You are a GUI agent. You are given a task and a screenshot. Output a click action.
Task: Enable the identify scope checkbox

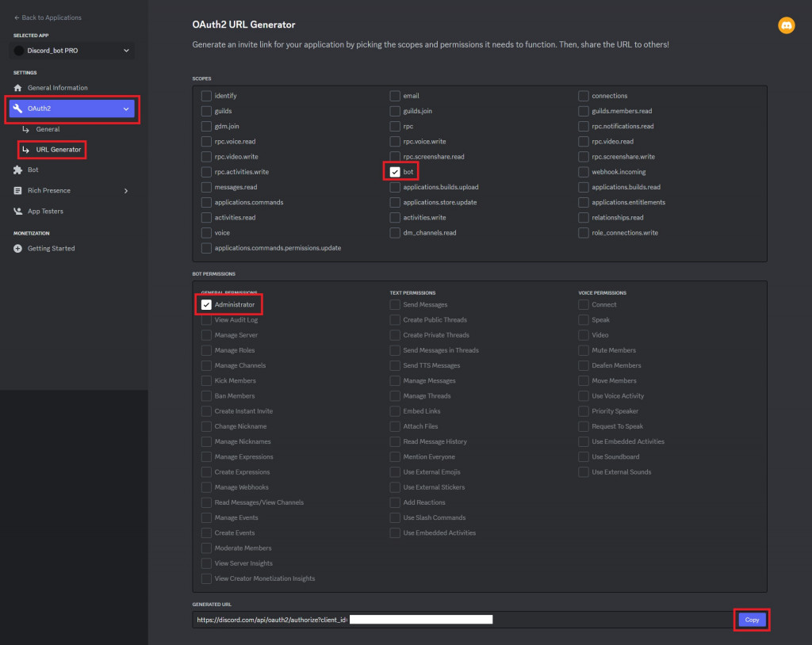(206, 96)
